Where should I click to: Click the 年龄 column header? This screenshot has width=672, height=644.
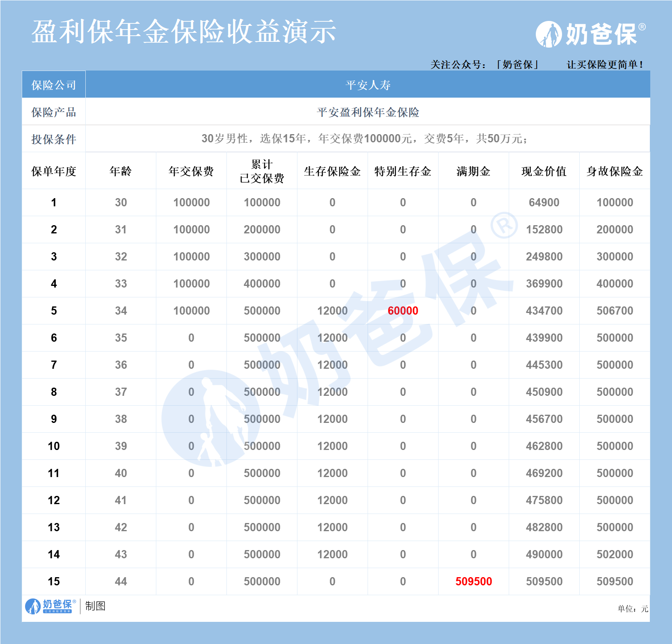tap(121, 171)
